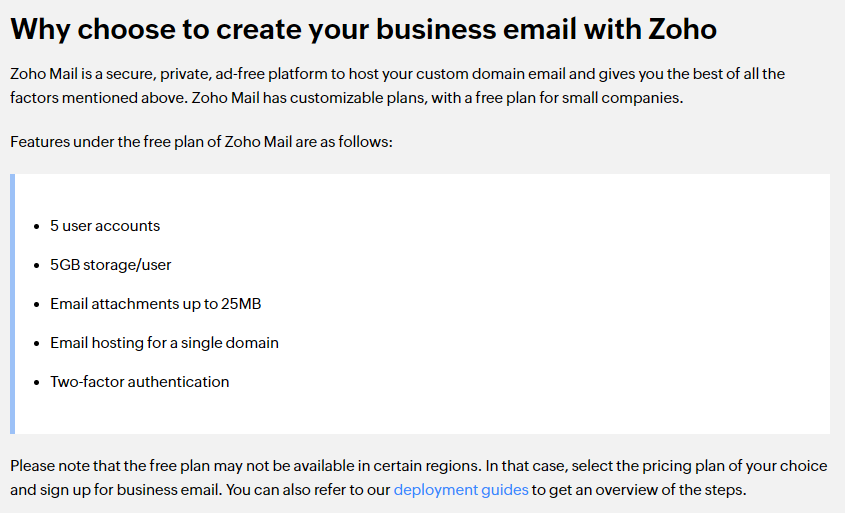Click the "Email attachments up to 25MB" item
Screen dimensions: 845x513
(155, 304)
